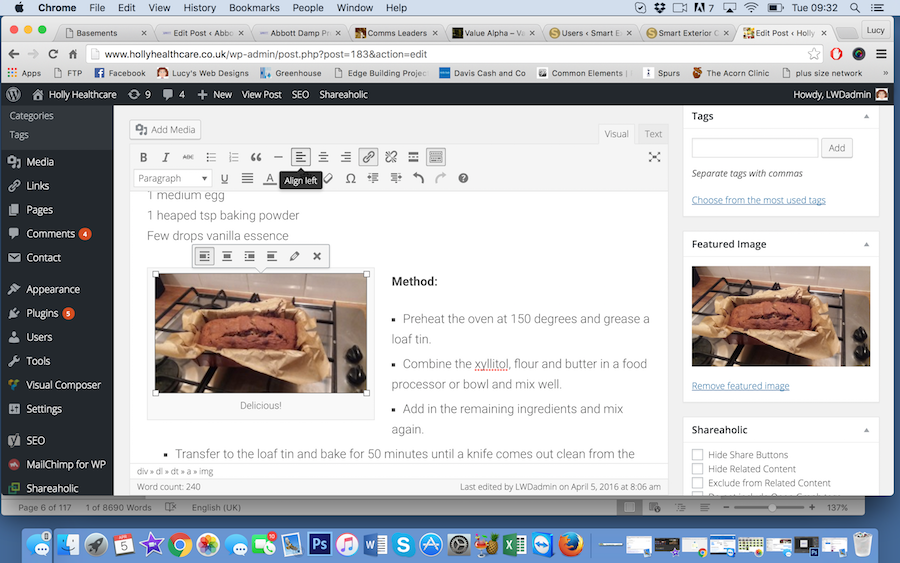Viewport: 900px width, 563px height.
Task: Enter distraction-free writing mode
Action: (x=654, y=157)
